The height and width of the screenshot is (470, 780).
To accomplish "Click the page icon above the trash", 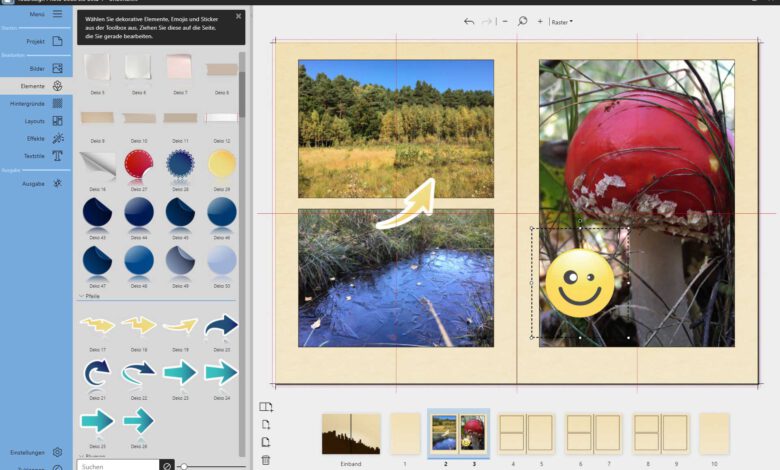I will click(266, 442).
